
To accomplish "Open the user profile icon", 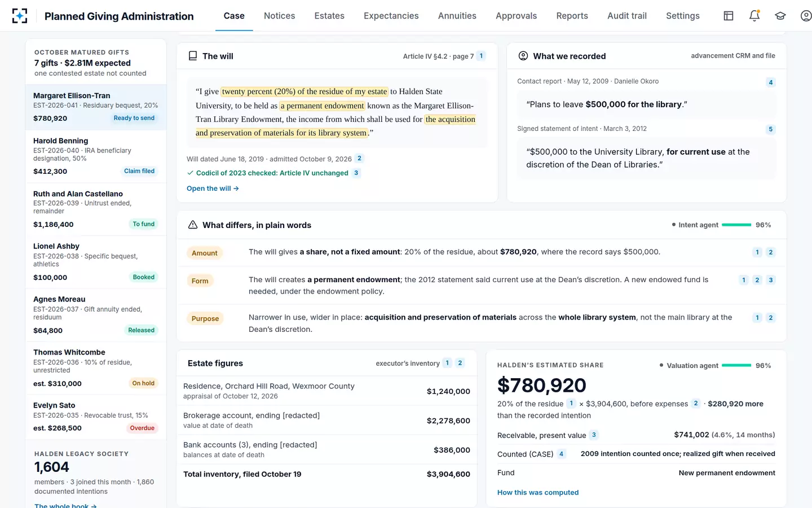I will tap(806, 16).
